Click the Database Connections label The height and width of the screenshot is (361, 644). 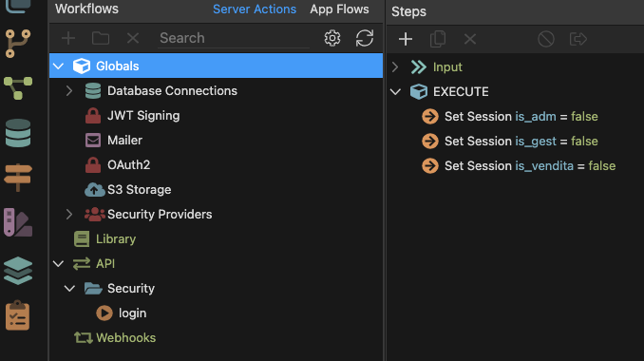[172, 91]
